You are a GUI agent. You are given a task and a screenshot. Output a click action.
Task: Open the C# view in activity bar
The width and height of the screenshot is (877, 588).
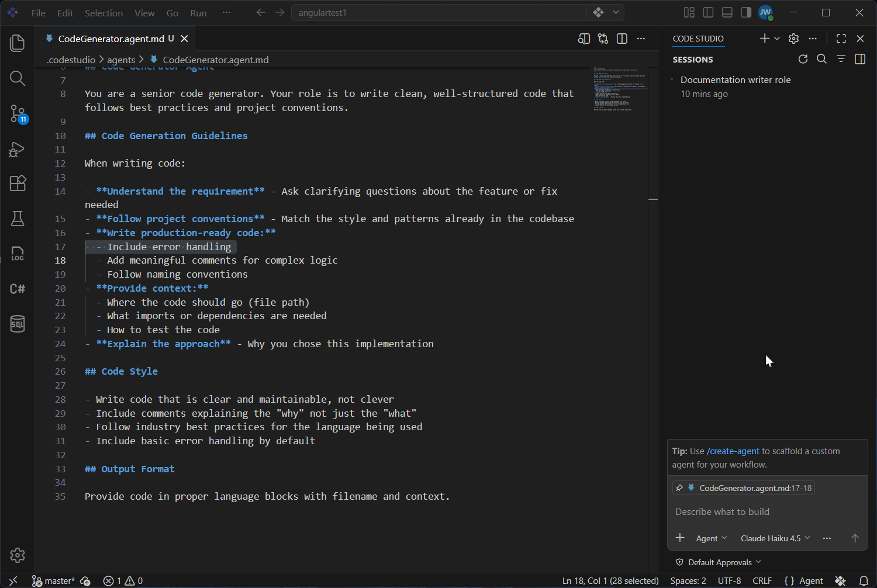(x=18, y=289)
